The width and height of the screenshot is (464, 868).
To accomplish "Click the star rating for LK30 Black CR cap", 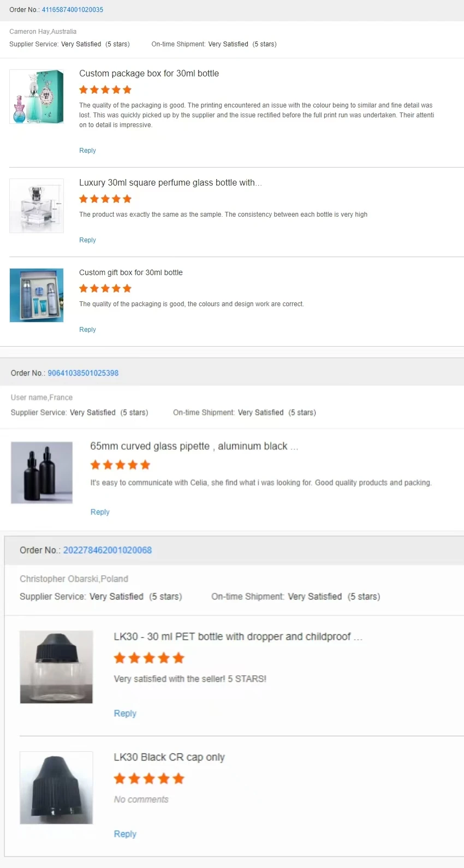I will (x=149, y=779).
